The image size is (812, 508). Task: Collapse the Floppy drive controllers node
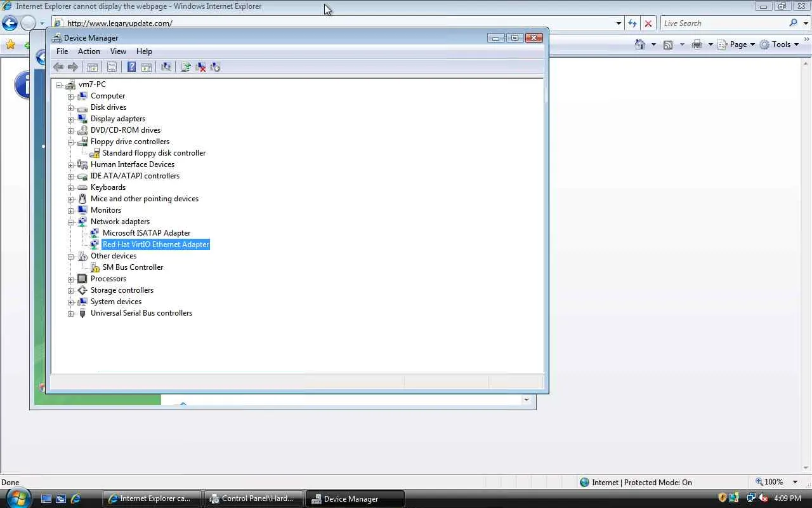71,142
